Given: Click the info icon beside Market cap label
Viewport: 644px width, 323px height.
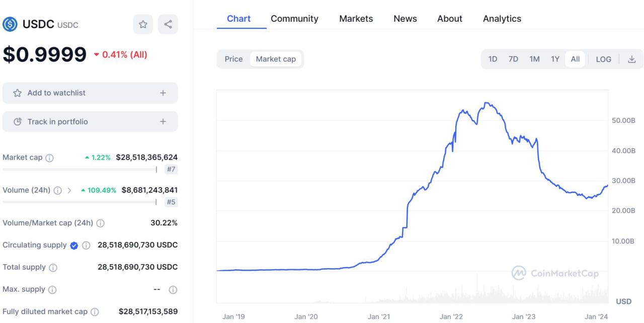Looking at the screenshot, I should (x=49, y=158).
